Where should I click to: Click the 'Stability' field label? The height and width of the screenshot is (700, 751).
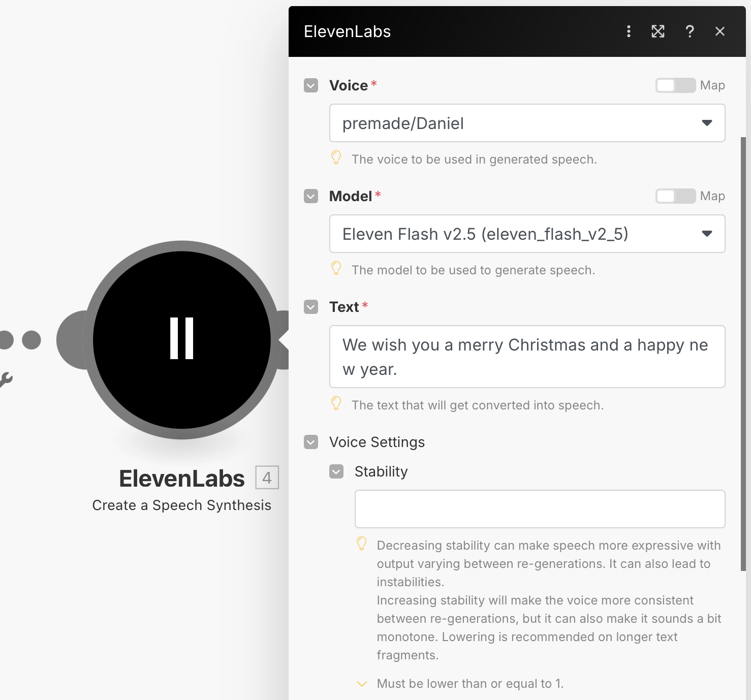click(381, 471)
